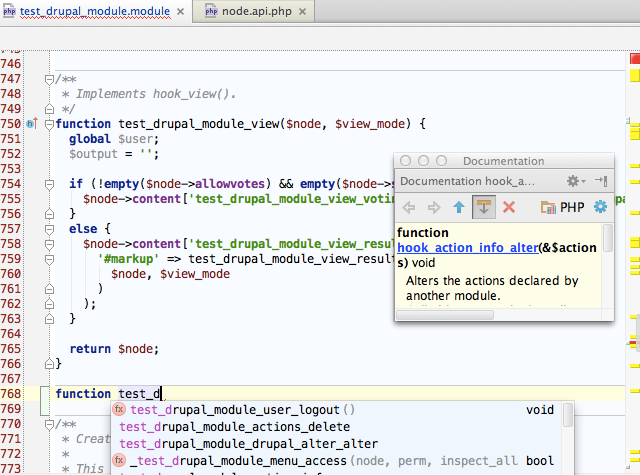640x475 pixels.
Task: Click the topmost yellow warning marker on the error stripe
Action: (635, 75)
